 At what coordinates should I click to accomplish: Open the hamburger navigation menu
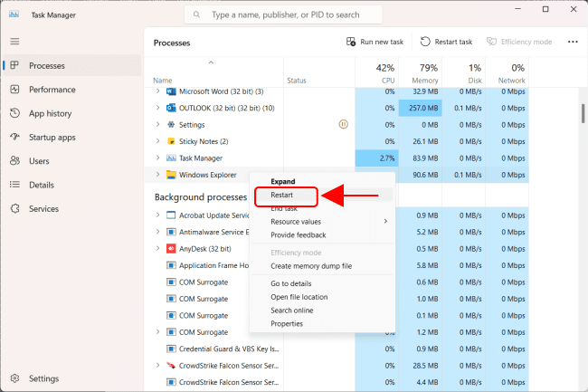[14, 42]
